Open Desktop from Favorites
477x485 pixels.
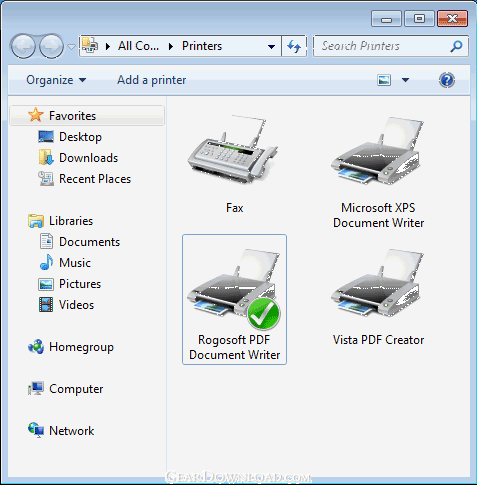click(80, 137)
